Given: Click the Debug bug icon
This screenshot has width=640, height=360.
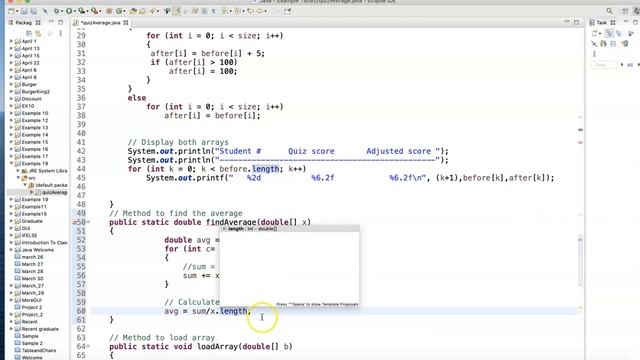Looking at the screenshot, I should click(56, 11).
